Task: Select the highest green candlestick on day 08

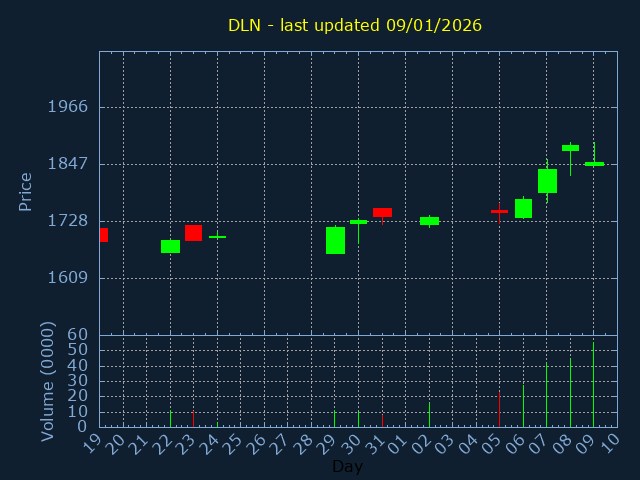Action: click(x=570, y=148)
